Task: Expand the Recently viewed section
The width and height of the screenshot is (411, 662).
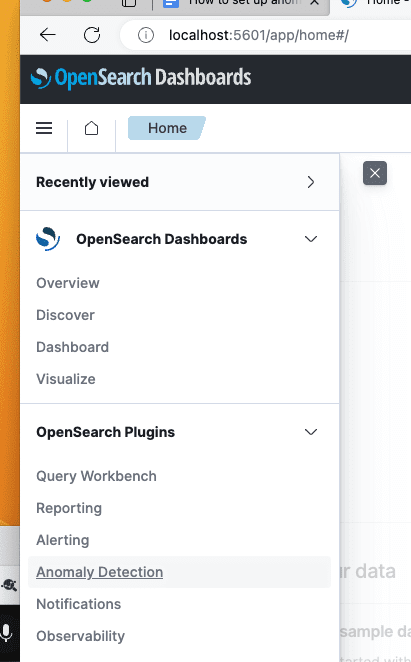Action: click(180, 182)
